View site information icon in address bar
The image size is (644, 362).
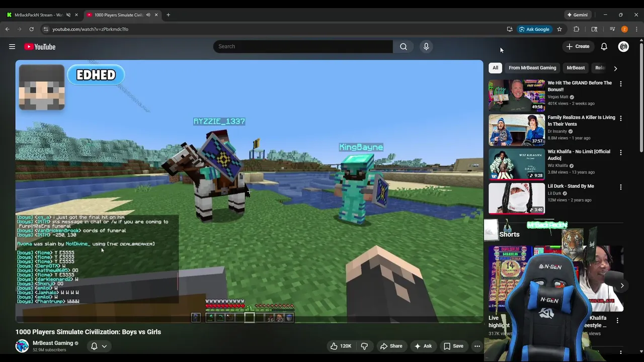tap(46, 29)
